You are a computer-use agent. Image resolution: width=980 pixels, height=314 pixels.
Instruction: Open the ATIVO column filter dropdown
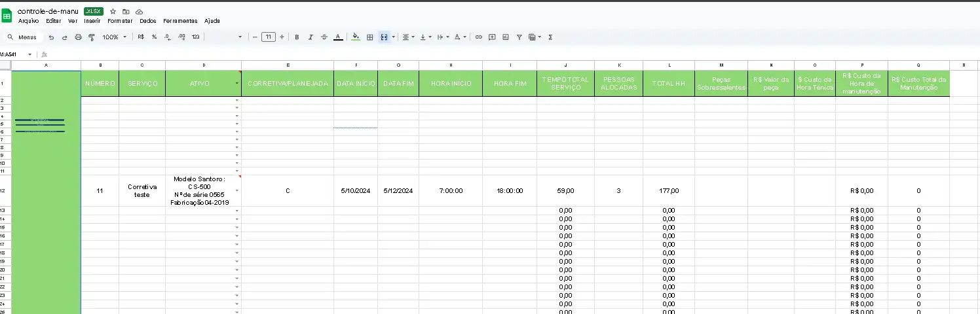click(236, 84)
